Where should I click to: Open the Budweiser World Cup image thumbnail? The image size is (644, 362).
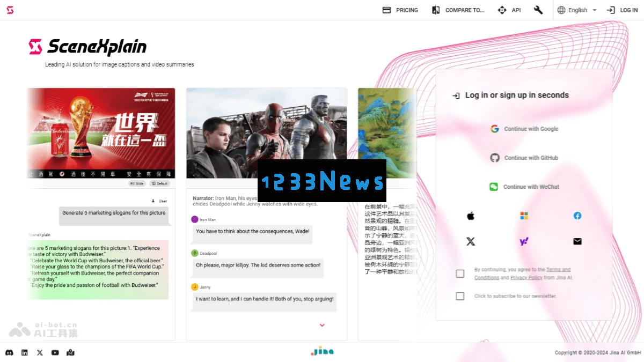pos(101,133)
